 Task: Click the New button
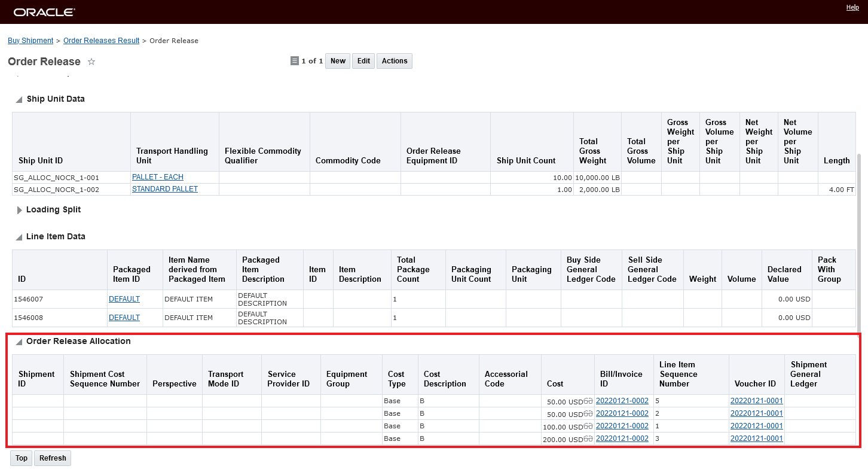(338, 61)
